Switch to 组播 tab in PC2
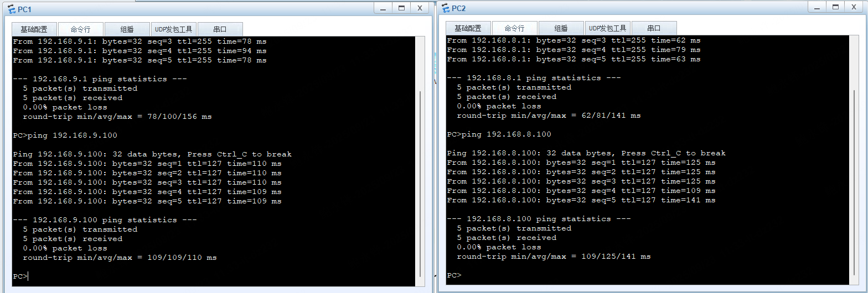The height and width of the screenshot is (293, 868). [561, 28]
